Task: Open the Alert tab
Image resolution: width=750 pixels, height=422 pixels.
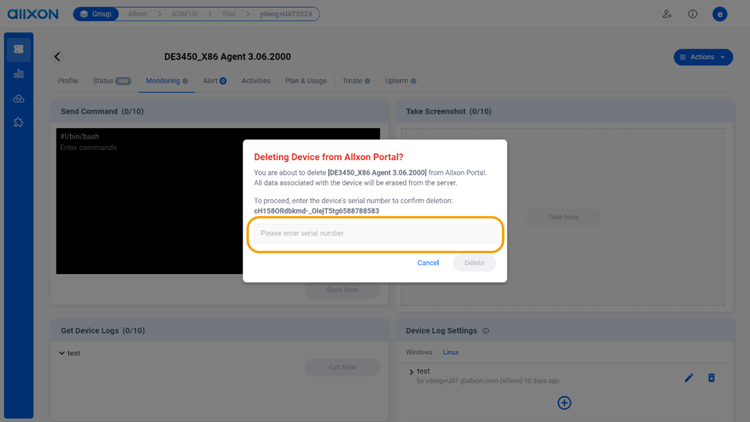Action: pyautogui.click(x=214, y=81)
